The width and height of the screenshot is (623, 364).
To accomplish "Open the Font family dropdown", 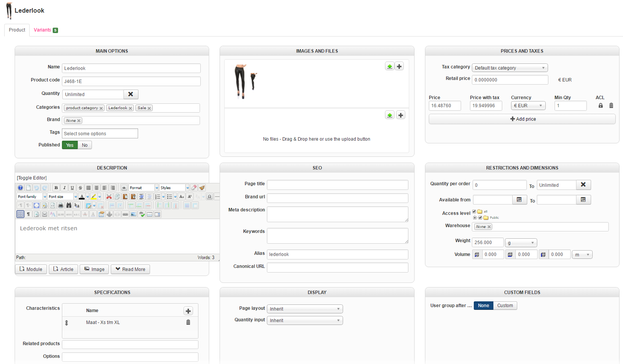I will click(32, 196).
